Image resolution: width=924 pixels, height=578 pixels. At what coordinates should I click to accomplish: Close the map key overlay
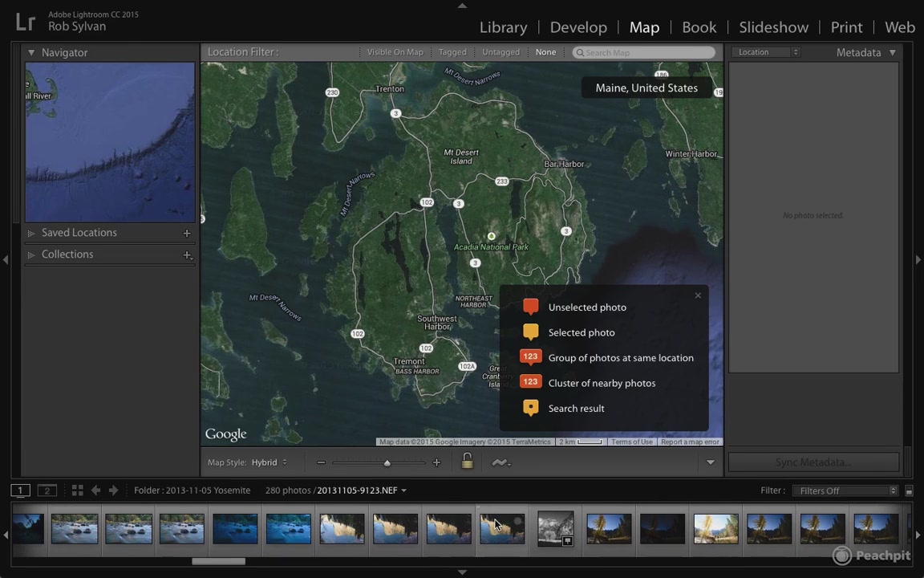point(698,295)
